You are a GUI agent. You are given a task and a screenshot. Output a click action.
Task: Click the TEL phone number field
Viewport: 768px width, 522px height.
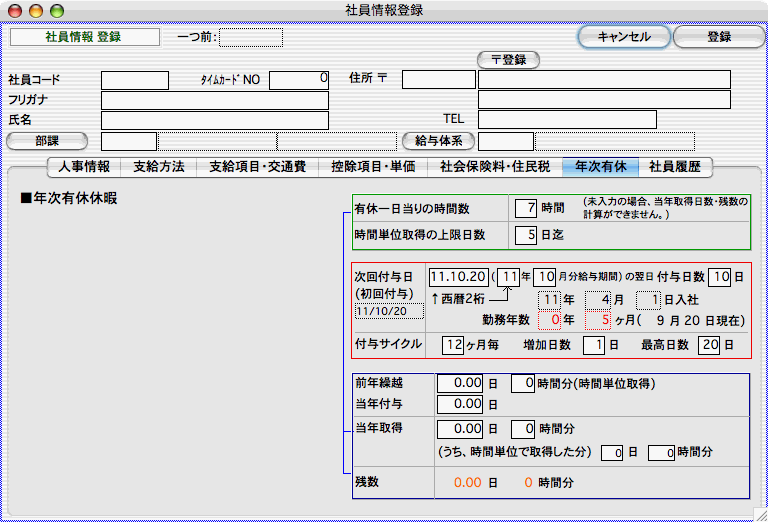[566, 120]
